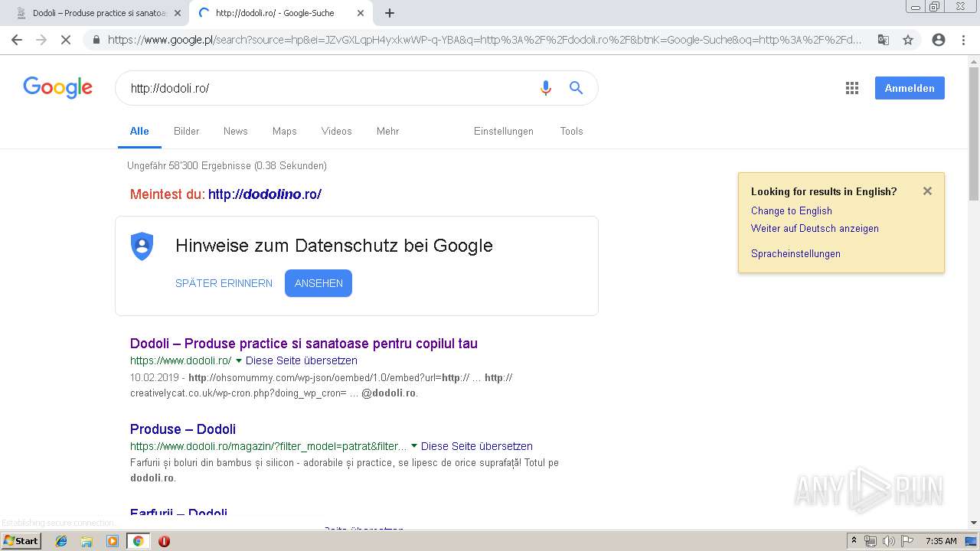
Task: Click the taskbar clock 7:35 AM
Action: [941, 541]
